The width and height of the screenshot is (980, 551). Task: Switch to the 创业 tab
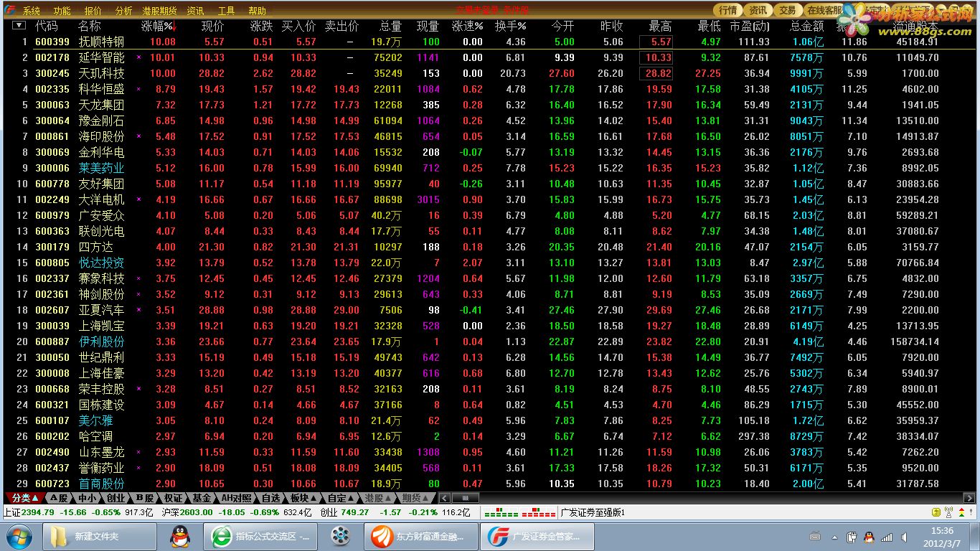116,498
